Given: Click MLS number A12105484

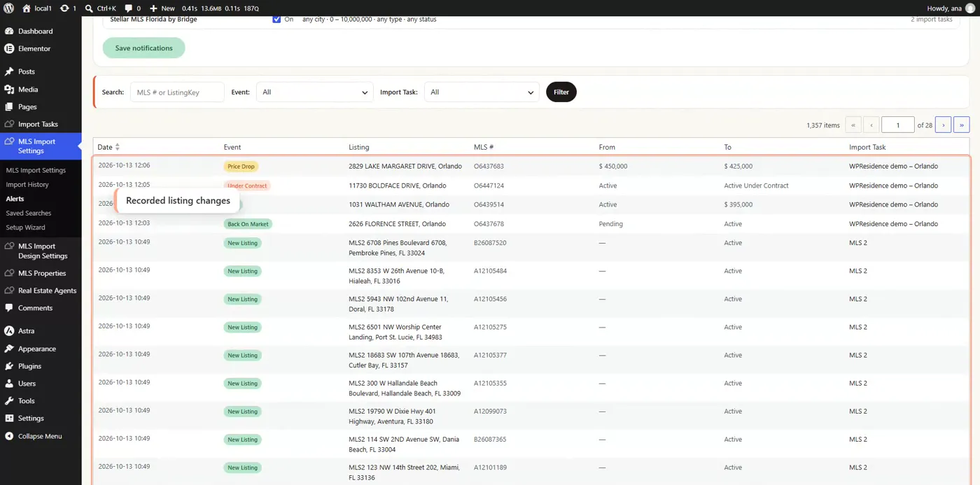Looking at the screenshot, I should pos(490,271).
